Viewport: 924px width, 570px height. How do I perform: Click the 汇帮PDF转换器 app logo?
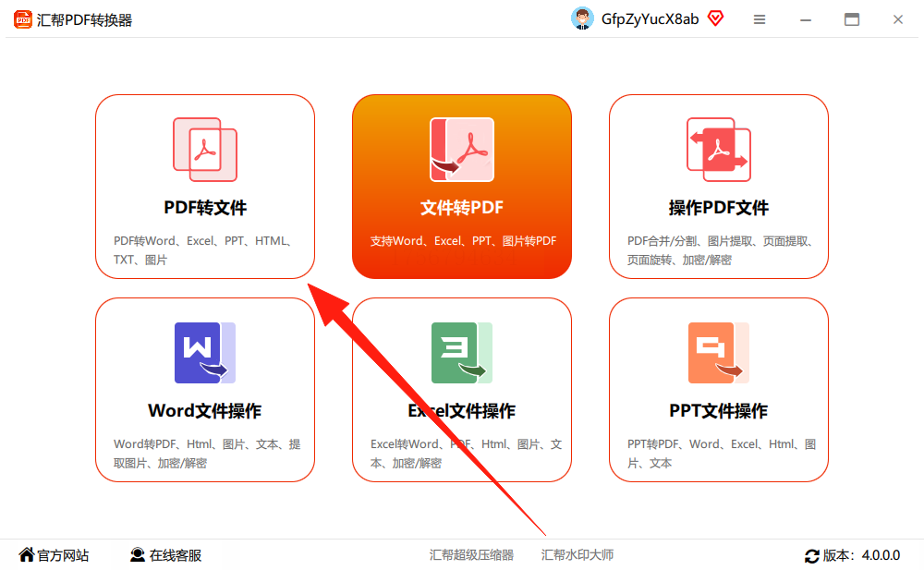tap(23, 19)
